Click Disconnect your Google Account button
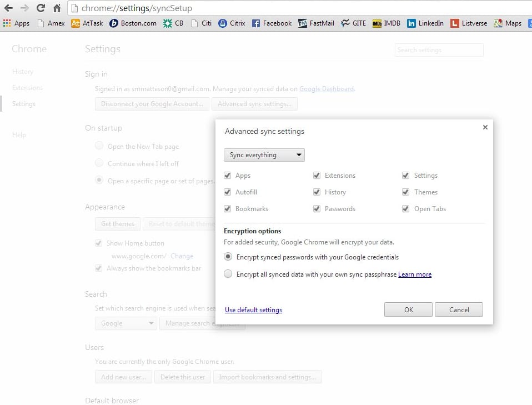 tap(152, 104)
